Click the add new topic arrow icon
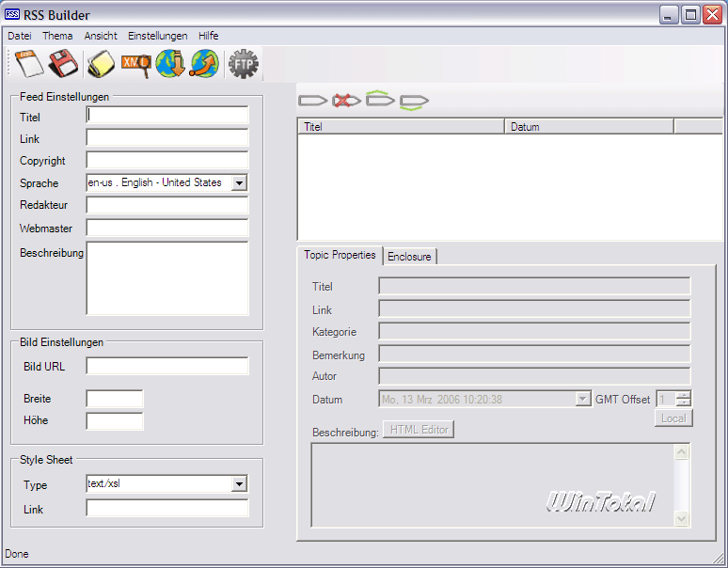Screen dimensions: 728x568 click(x=312, y=101)
